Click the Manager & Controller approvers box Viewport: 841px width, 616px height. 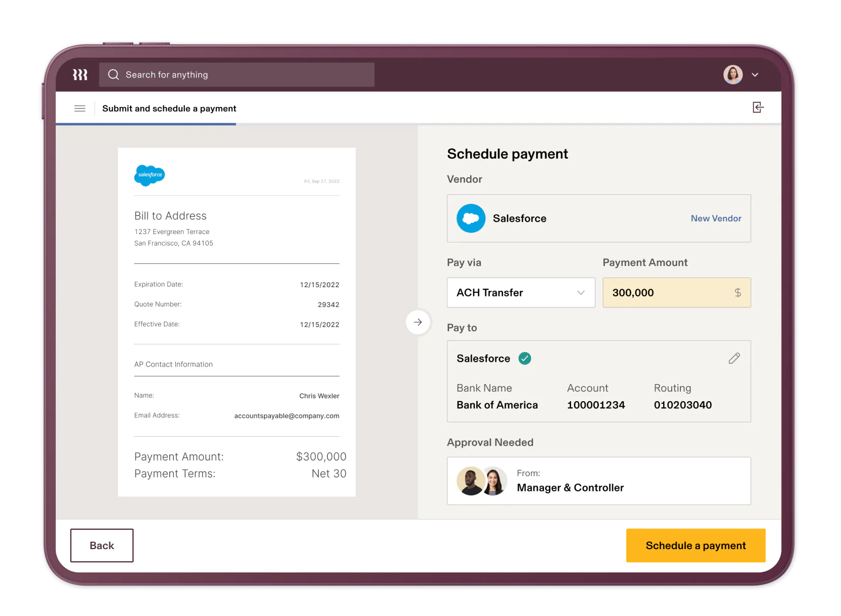coord(598,481)
